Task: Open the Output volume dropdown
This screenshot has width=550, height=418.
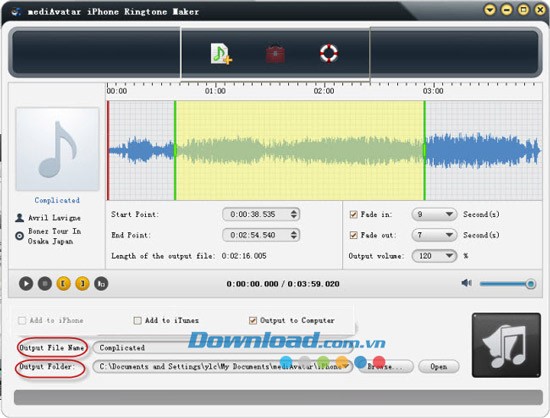Action: pyautogui.click(x=434, y=256)
